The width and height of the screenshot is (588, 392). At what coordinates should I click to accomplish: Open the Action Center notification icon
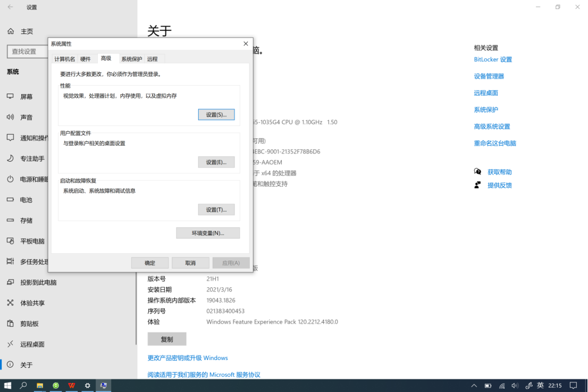(x=573, y=386)
